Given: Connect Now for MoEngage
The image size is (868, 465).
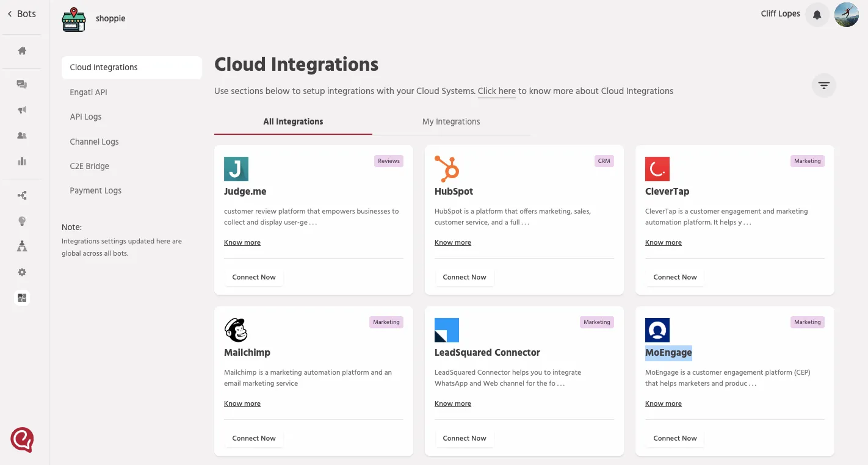Looking at the screenshot, I should [675, 438].
